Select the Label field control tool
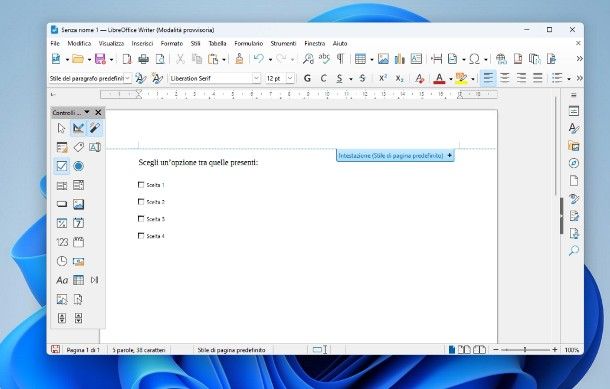This screenshot has height=389, width=610. click(78, 147)
